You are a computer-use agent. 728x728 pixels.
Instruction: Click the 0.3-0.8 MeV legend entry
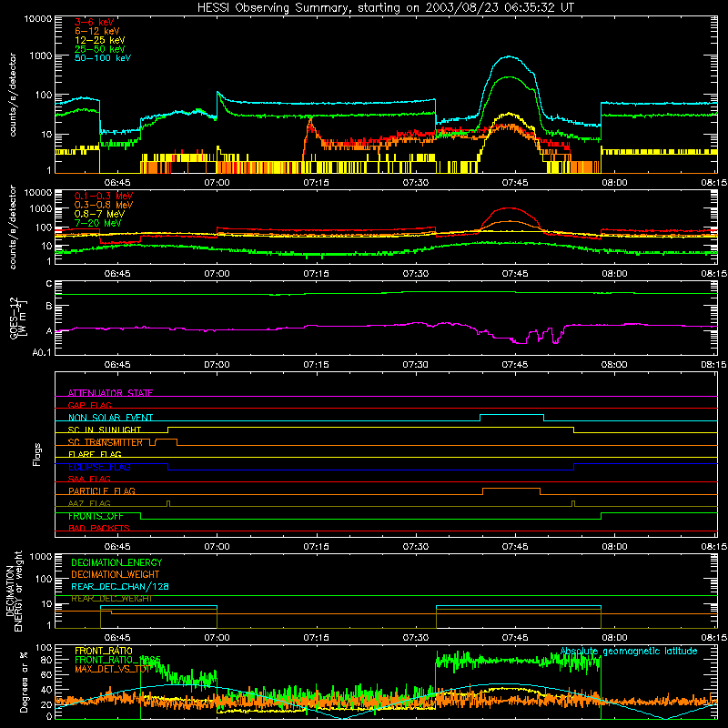coord(104,205)
